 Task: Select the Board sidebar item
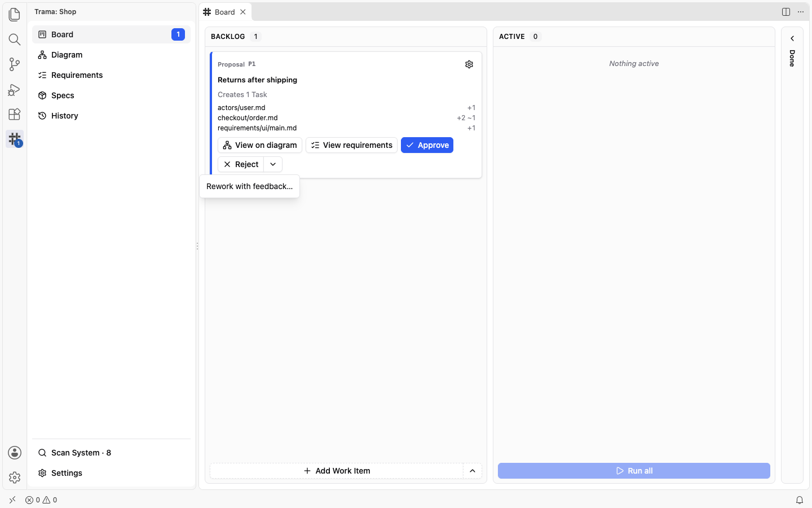(x=111, y=34)
